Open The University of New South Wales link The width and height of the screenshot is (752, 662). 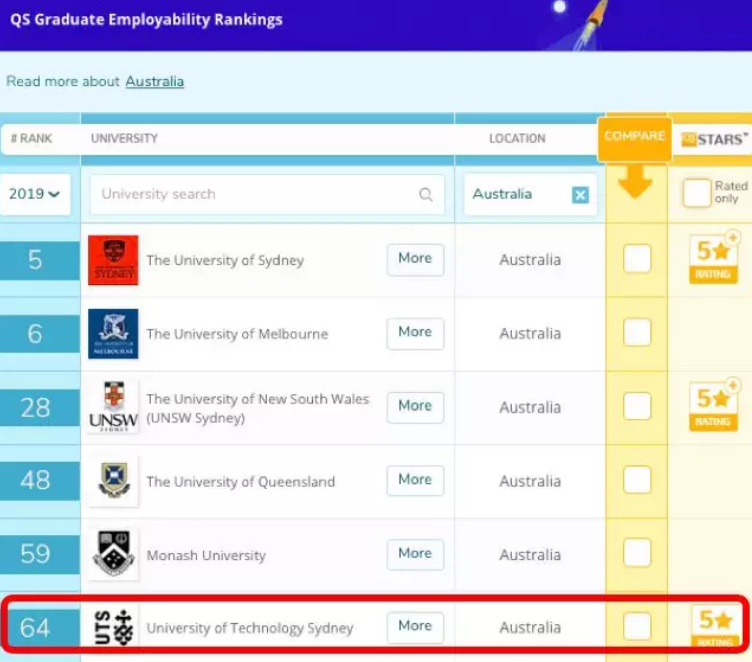(258, 408)
